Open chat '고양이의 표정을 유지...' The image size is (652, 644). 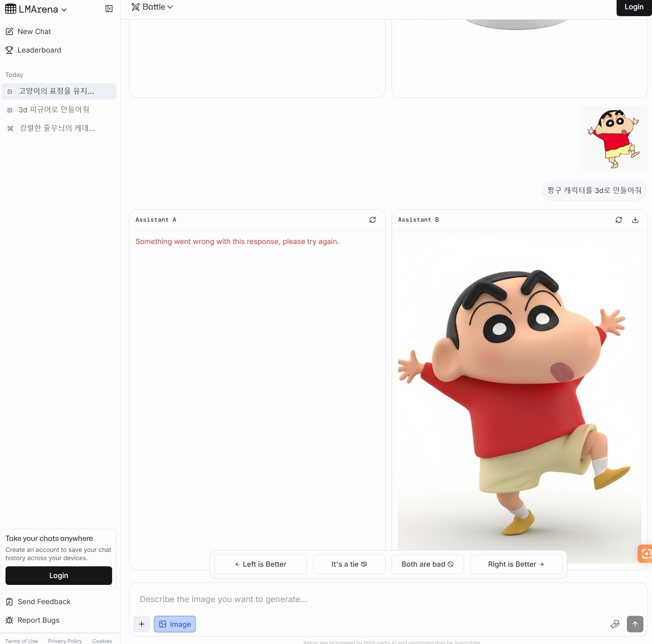(x=58, y=91)
